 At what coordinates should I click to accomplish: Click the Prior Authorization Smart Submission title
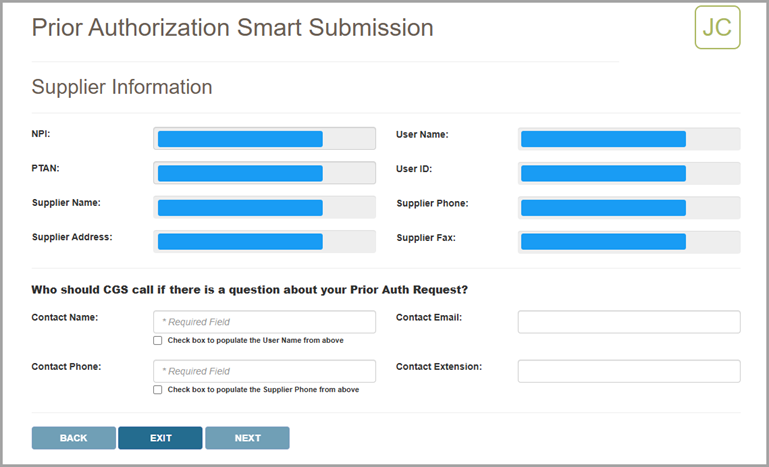click(232, 27)
